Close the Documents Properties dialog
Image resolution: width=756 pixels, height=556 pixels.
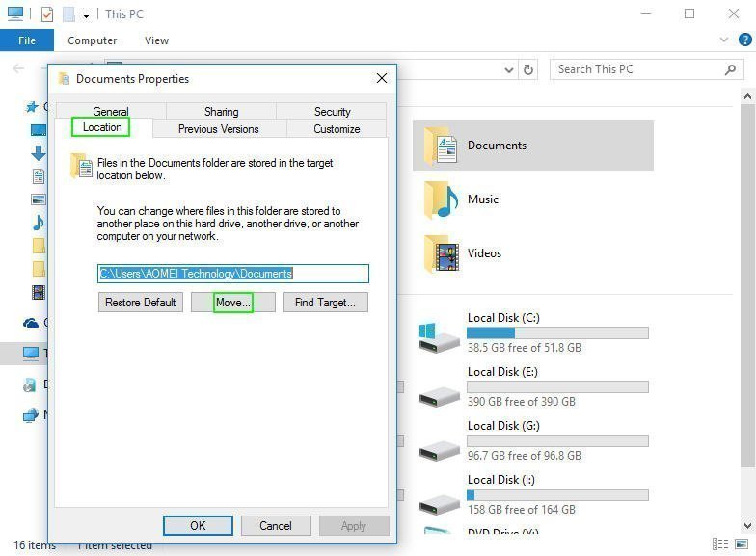pyautogui.click(x=382, y=78)
